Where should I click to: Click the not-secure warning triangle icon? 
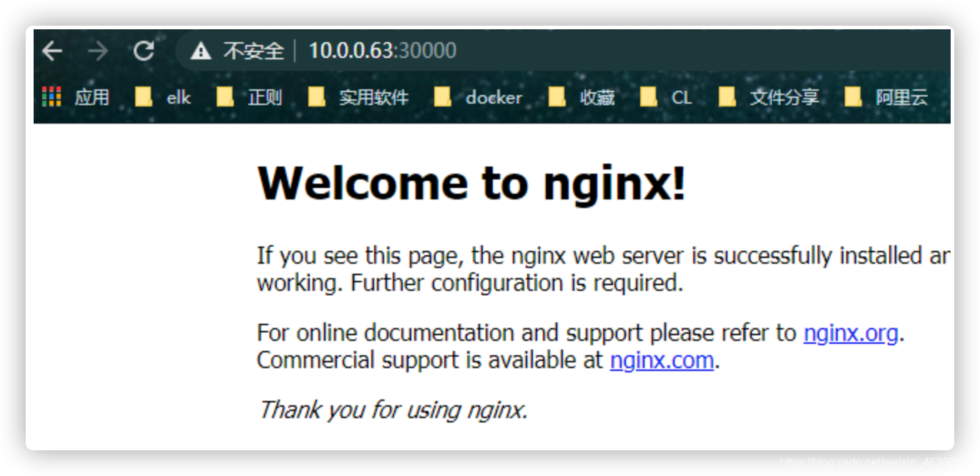201,51
